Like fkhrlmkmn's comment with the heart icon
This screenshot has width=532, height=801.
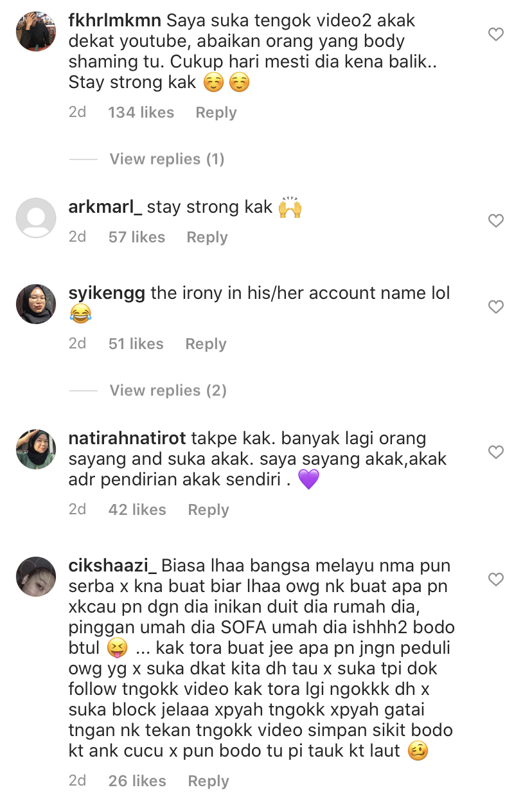[x=496, y=34]
